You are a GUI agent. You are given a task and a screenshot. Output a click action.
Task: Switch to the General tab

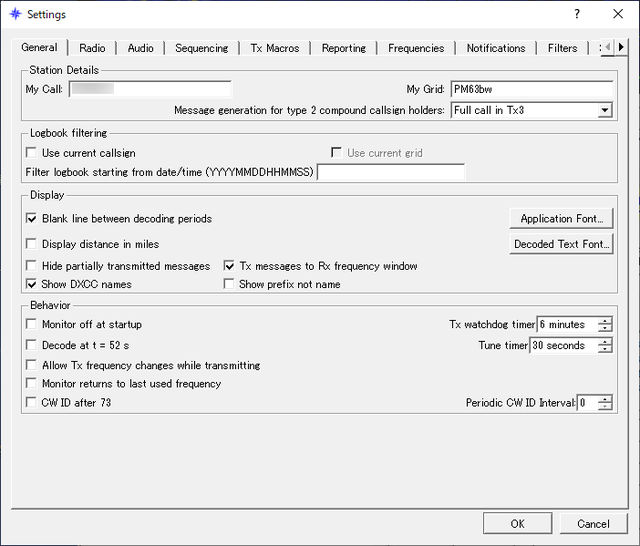pos(39,47)
